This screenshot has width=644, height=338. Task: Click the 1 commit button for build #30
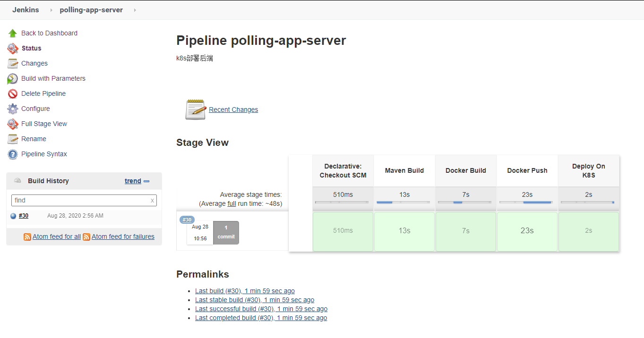pyautogui.click(x=226, y=232)
